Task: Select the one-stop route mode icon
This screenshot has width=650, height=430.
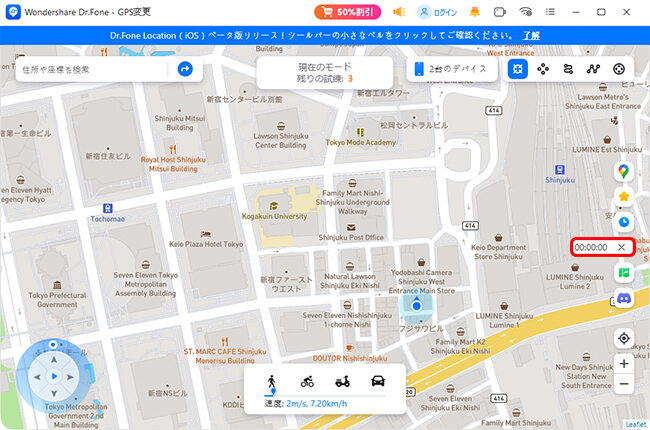Action: pos(568,69)
